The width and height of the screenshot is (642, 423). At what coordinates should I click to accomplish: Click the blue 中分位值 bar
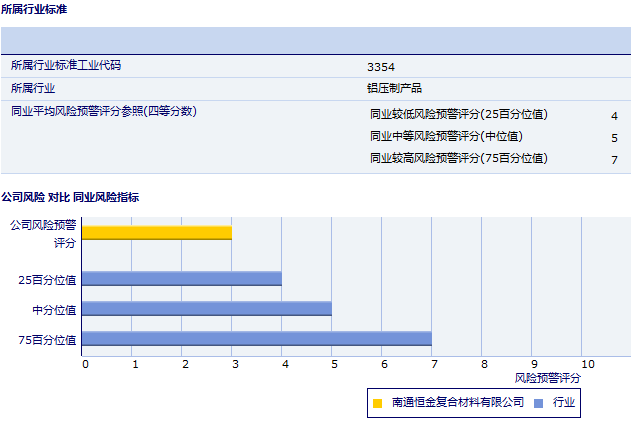207,309
